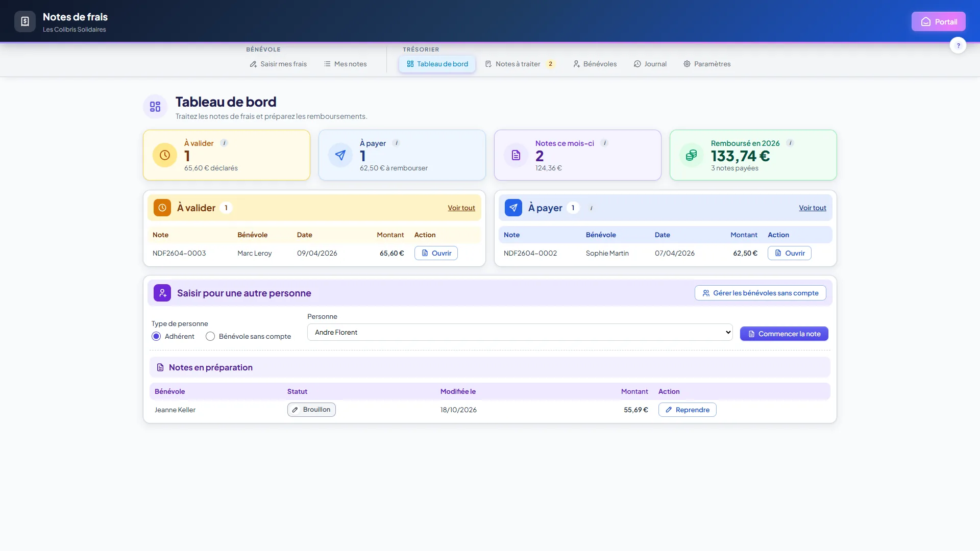
Task: Open the Paramètres tab
Action: 707,64
